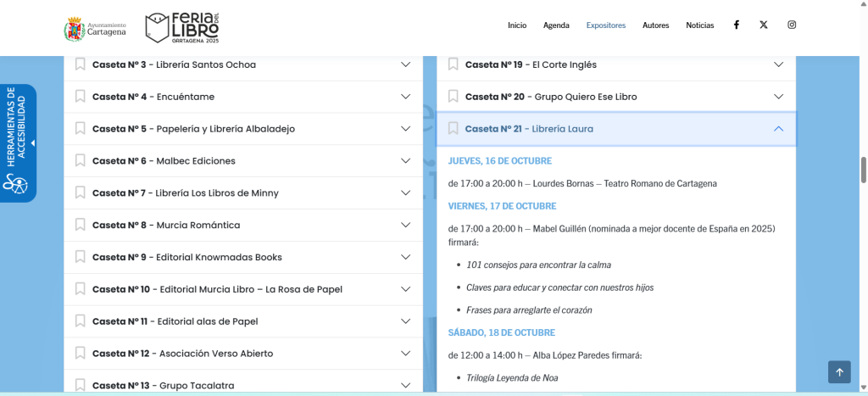The image size is (868, 396).
Task: Click bookmark icon for Caseta Nº 6
Action: pyautogui.click(x=81, y=160)
